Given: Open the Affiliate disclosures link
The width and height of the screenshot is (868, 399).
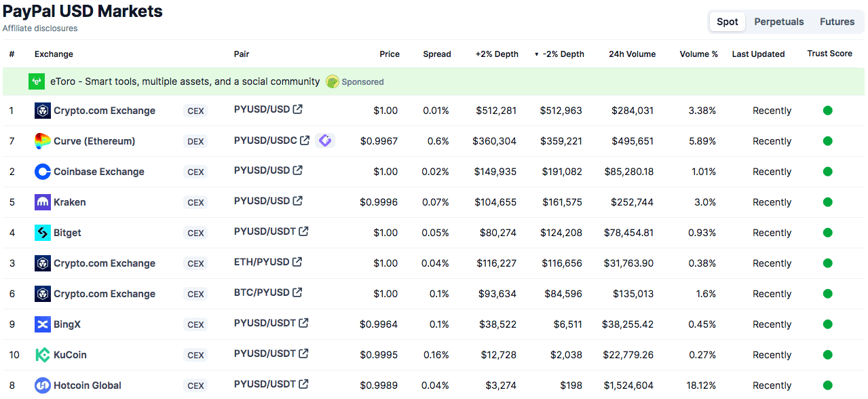Looking at the screenshot, I should 40,28.
